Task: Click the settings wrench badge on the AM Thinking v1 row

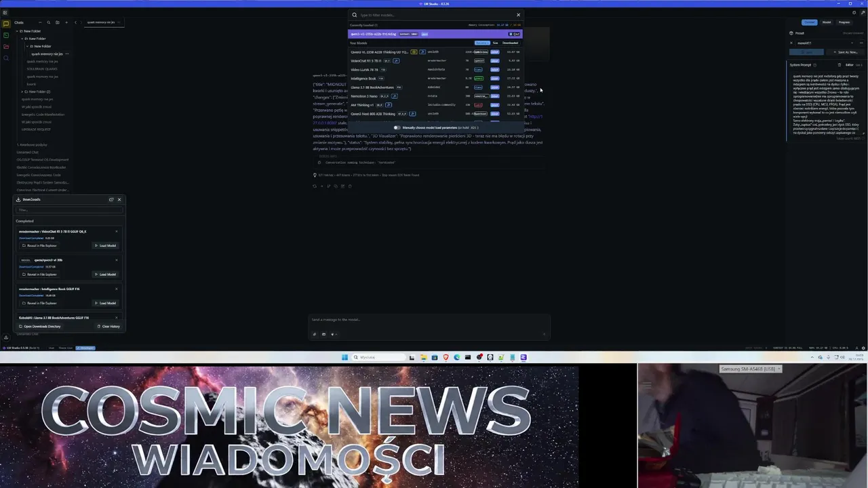Action: pos(389,105)
